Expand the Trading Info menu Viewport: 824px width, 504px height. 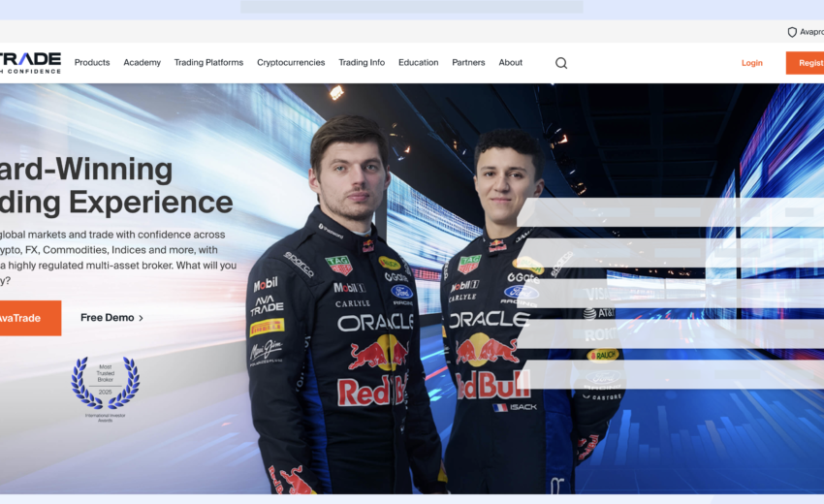click(362, 63)
